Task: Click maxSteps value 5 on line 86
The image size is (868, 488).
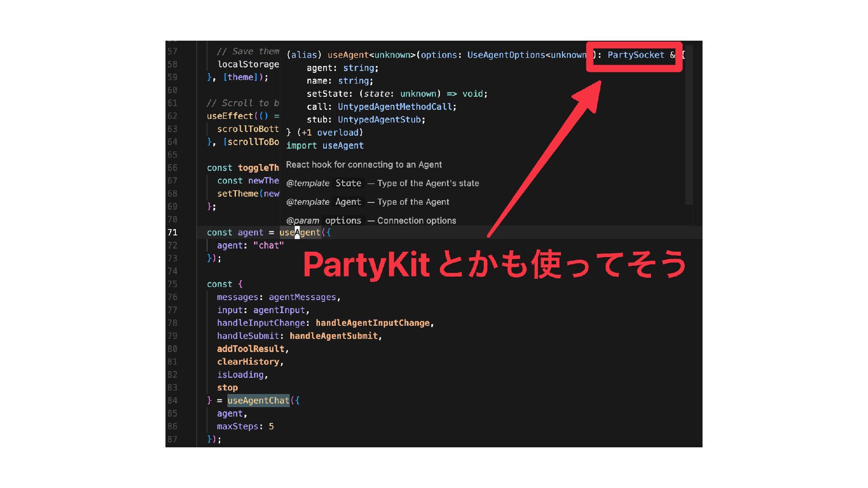Action: [271, 427]
